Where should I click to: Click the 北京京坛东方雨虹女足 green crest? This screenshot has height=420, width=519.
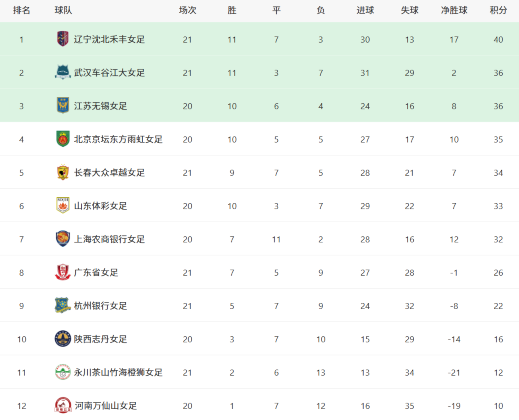coord(63,139)
